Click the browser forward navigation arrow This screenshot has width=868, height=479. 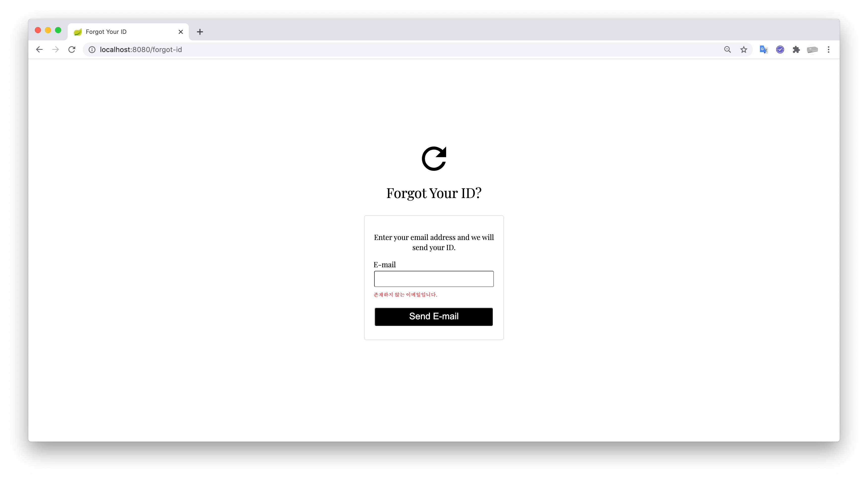click(55, 50)
